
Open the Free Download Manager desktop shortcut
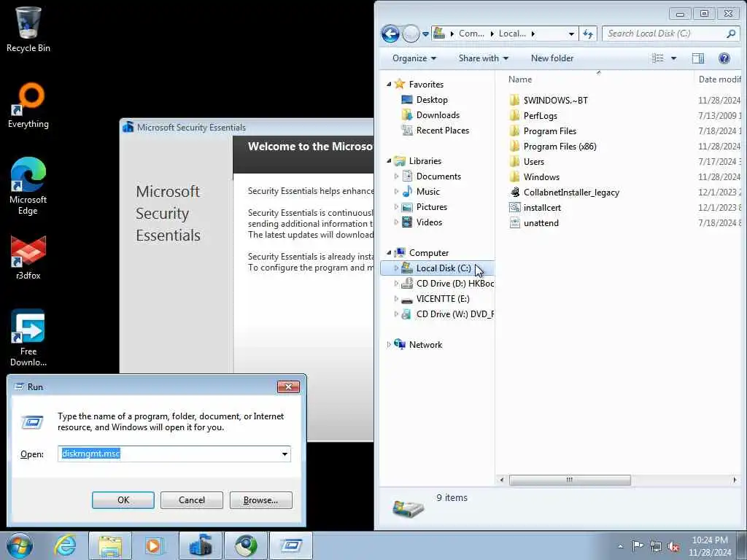[x=28, y=337]
